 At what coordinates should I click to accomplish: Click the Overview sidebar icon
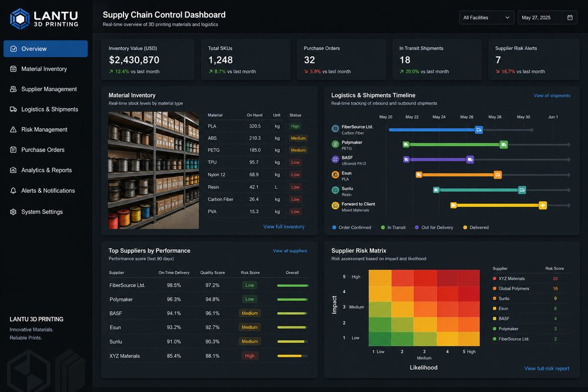14,49
